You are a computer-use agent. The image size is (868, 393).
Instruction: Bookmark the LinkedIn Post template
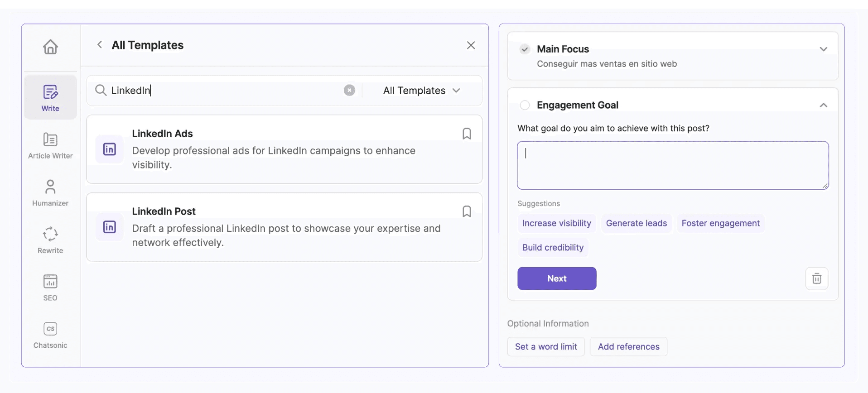point(467,211)
